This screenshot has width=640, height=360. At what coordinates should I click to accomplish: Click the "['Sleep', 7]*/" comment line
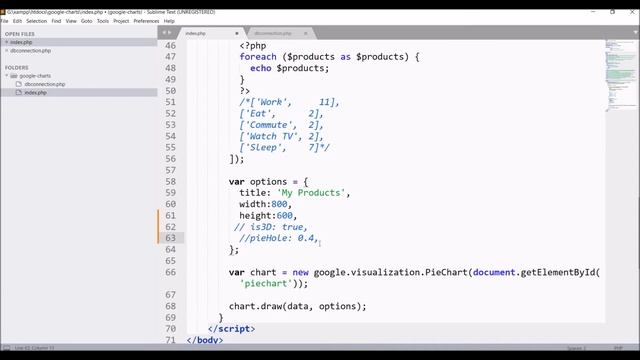(284, 147)
